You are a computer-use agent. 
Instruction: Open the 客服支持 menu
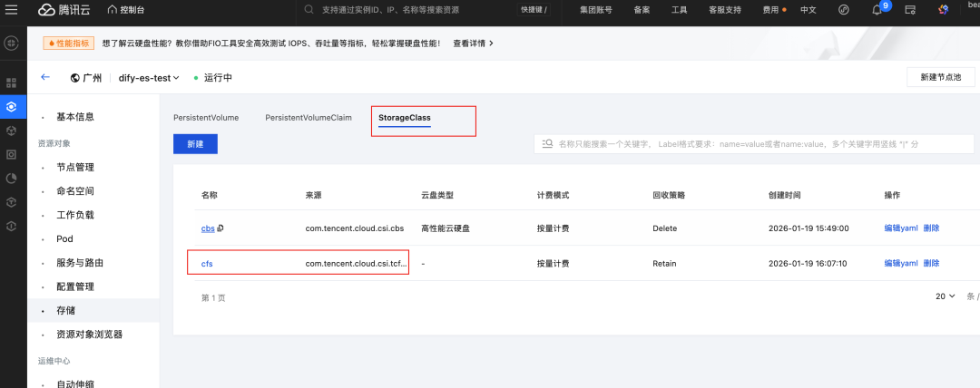coord(724,10)
